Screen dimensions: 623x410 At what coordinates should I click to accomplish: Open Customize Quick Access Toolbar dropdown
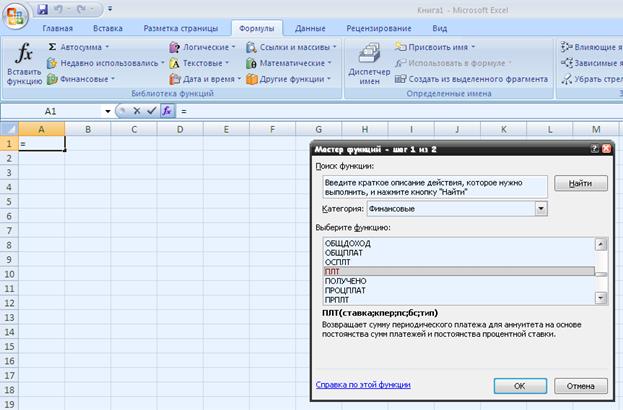point(110,9)
